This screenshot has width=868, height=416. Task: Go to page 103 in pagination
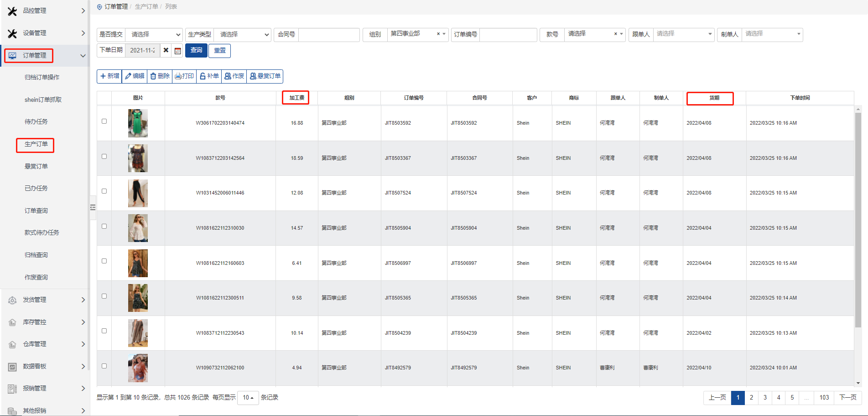(824, 398)
